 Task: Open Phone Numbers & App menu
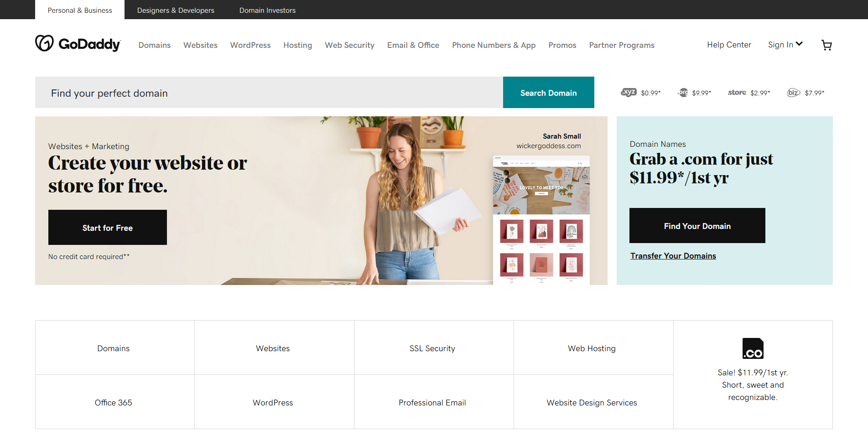point(494,45)
